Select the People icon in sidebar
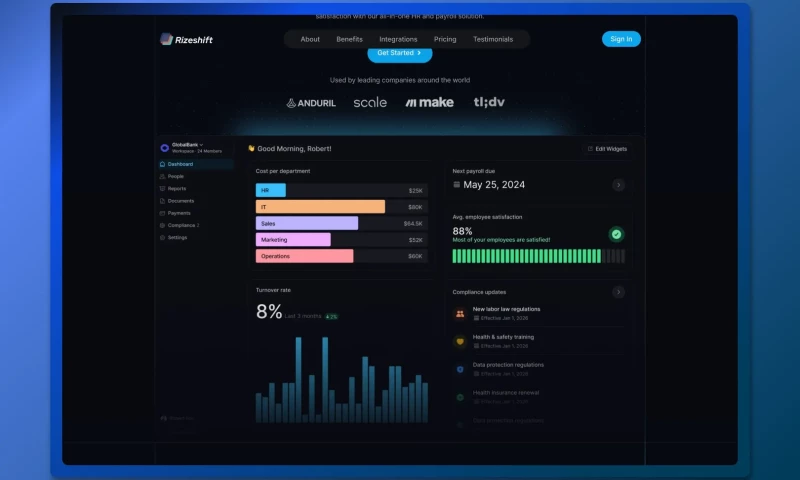 tap(164, 176)
